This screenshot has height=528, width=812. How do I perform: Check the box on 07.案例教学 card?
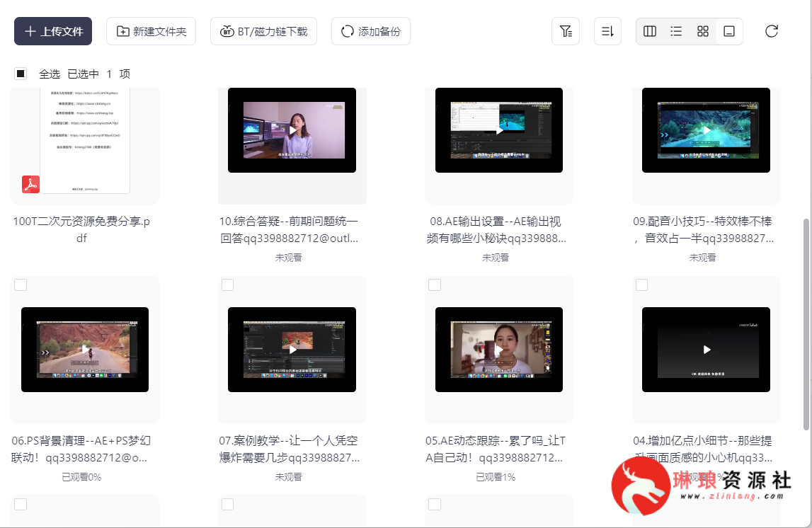[227, 285]
